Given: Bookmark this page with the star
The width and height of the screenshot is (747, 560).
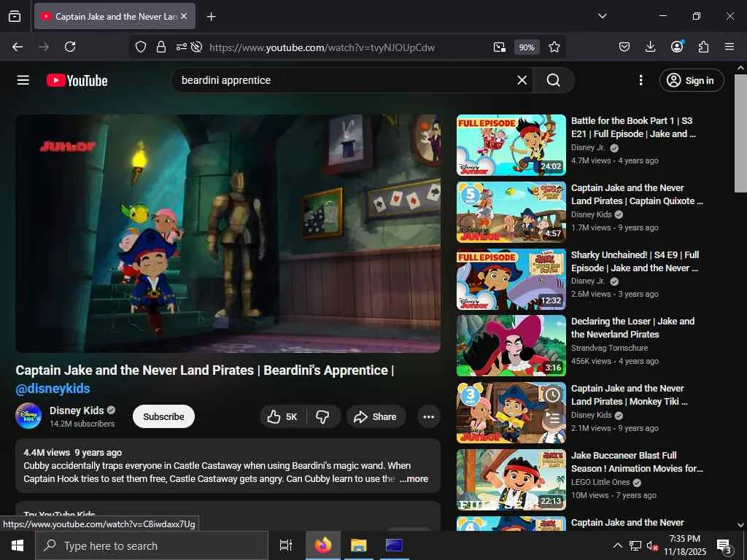Looking at the screenshot, I should 554,47.
